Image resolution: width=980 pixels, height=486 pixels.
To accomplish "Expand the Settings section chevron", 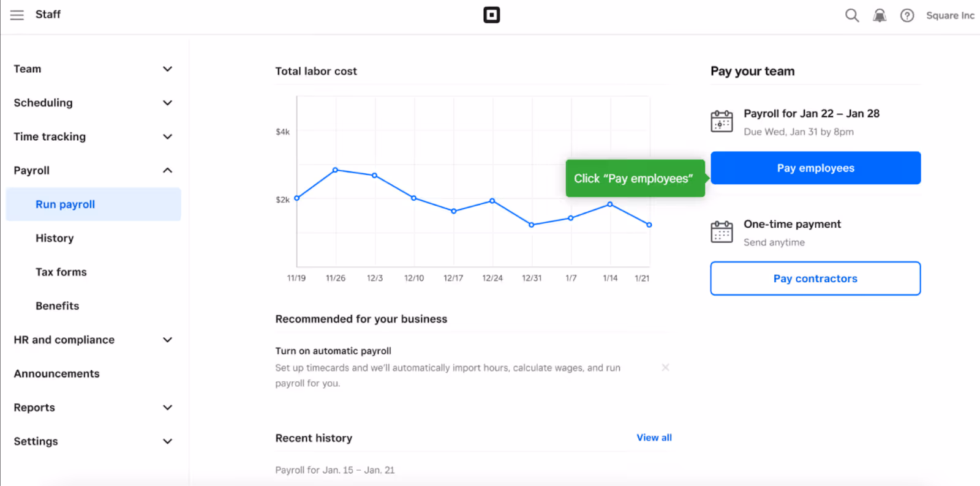I will (167, 441).
